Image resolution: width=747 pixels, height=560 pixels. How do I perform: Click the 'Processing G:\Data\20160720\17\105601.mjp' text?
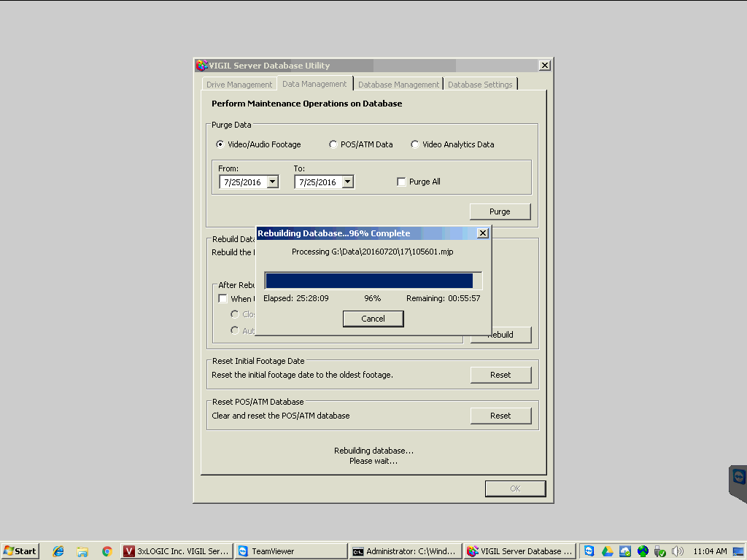point(373,252)
